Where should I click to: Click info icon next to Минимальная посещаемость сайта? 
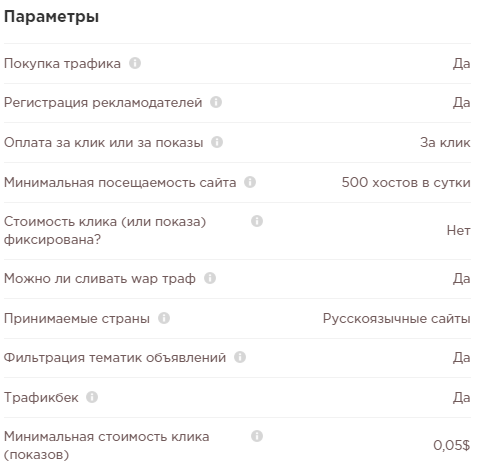[250, 182]
